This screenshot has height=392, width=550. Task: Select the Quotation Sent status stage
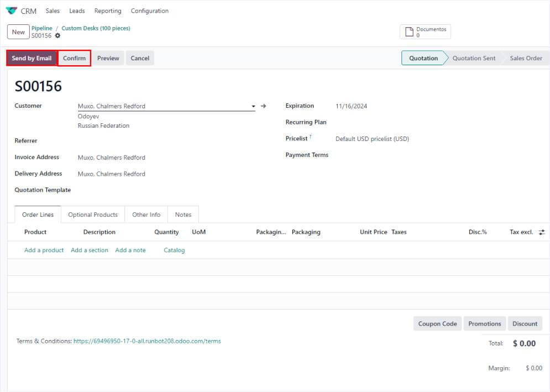click(x=474, y=58)
